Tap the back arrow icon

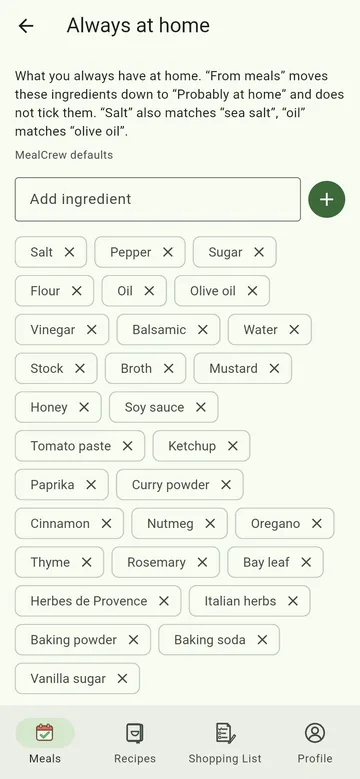(x=25, y=26)
